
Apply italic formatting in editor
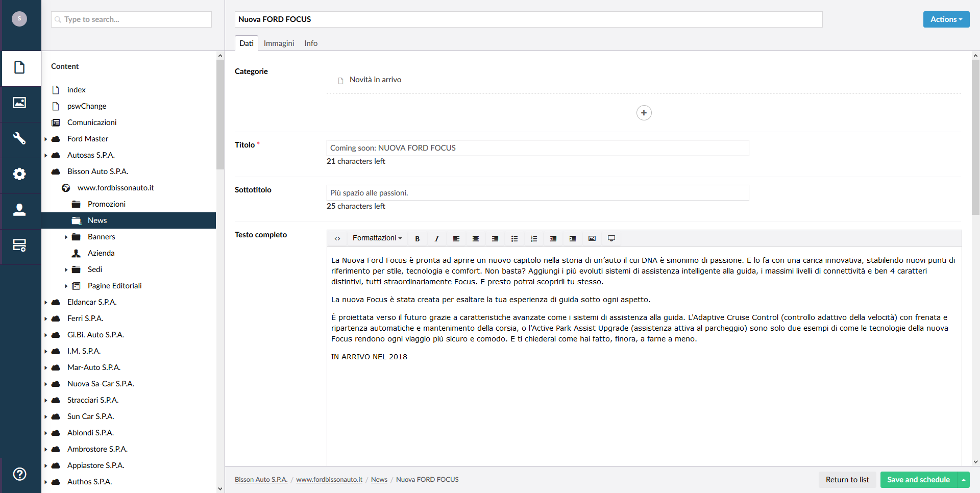click(437, 238)
